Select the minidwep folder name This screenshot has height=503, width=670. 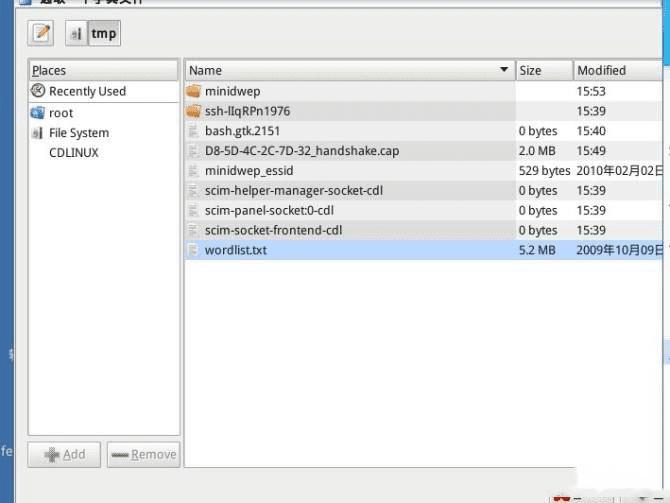coord(232,91)
